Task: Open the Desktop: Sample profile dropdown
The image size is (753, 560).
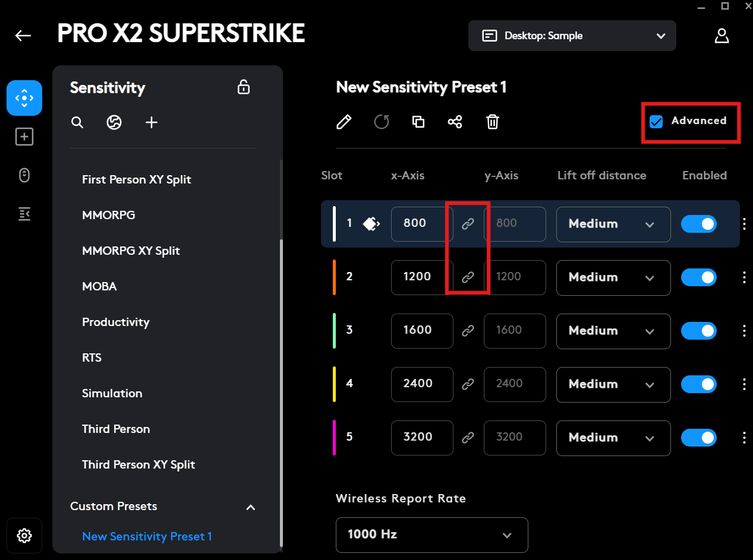Action: point(572,36)
